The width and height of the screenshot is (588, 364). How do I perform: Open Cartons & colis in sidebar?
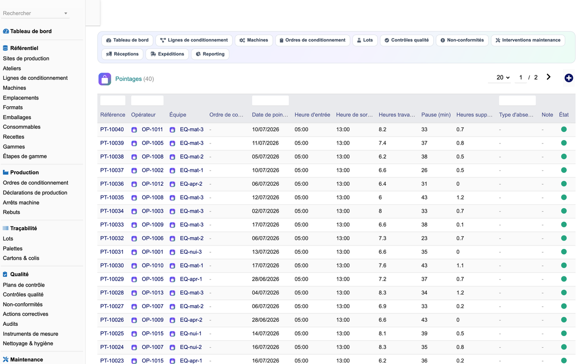(21, 258)
